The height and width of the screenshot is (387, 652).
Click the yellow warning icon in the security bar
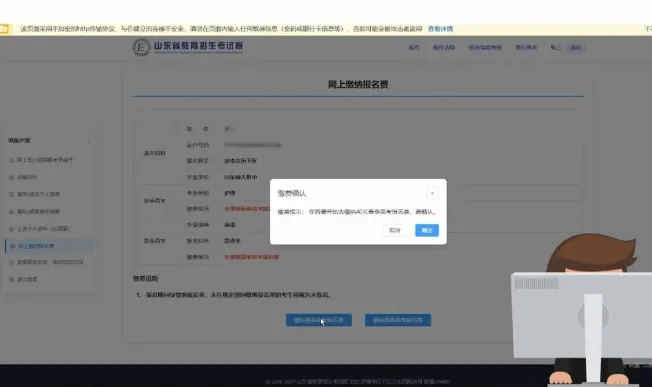(x=4, y=29)
